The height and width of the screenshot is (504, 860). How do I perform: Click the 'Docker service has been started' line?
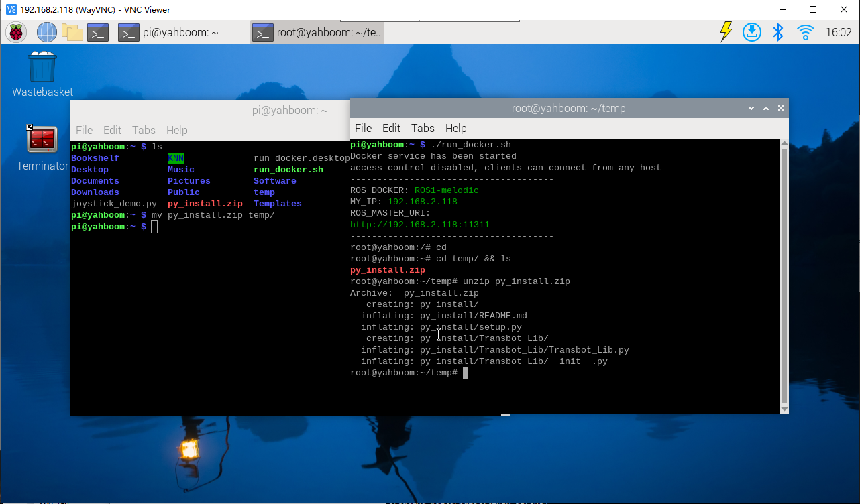pyautogui.click(x=433, y=156)
